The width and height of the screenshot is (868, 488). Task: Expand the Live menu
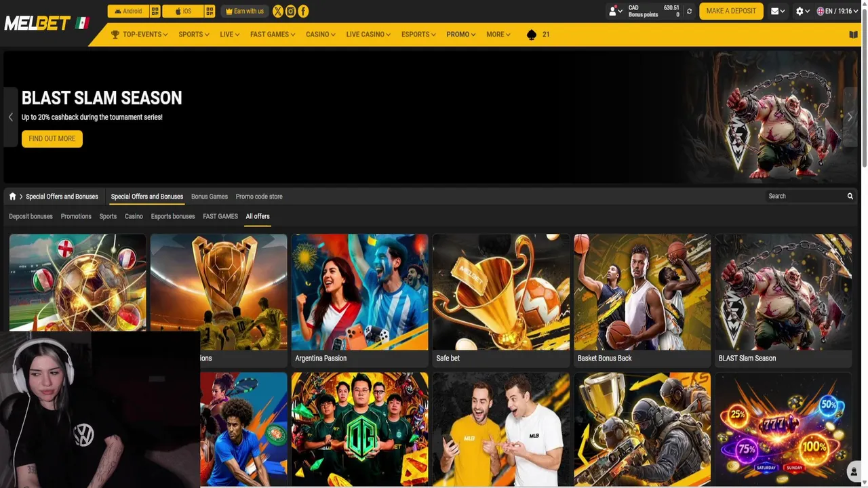(230, 35)
